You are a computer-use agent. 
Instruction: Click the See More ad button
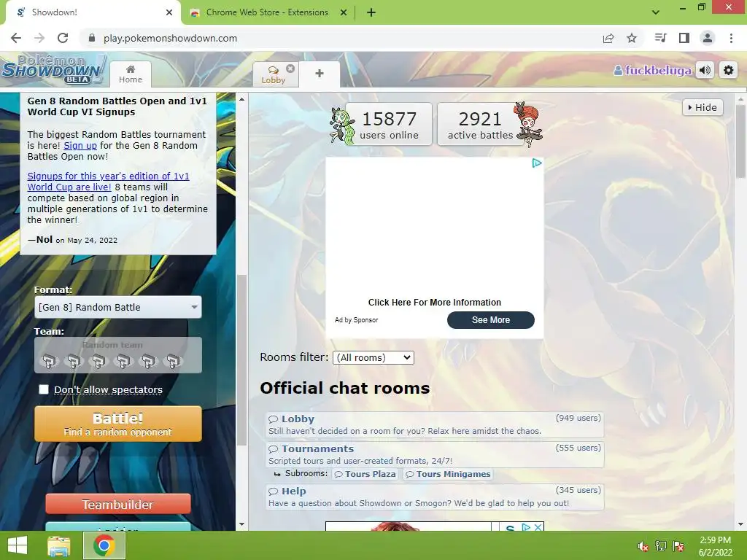pos(491,320)
